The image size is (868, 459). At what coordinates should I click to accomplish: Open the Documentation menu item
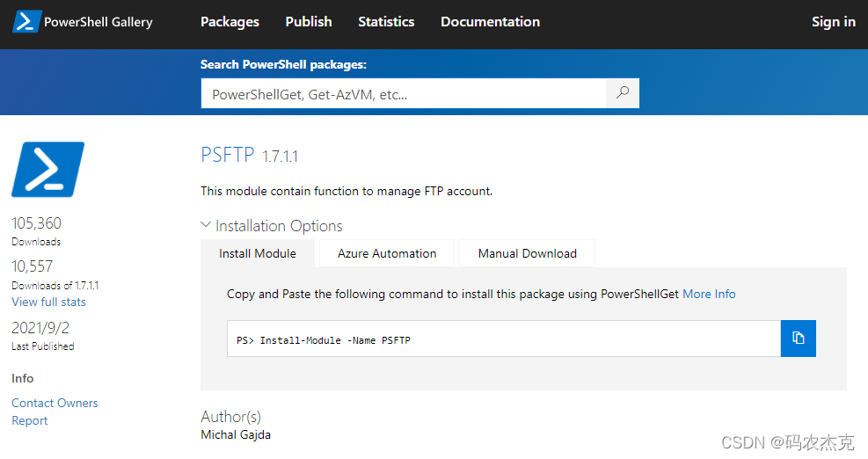[x=490, y=22]
